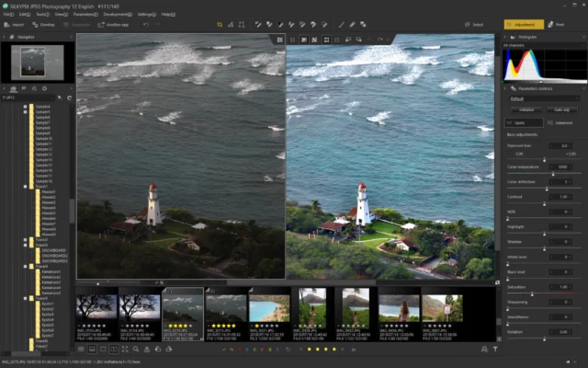Screen dimensions: 588x368
Task: Toggle the combination view mode button in the bottom toolbar
Action: [x=92, y=350]
